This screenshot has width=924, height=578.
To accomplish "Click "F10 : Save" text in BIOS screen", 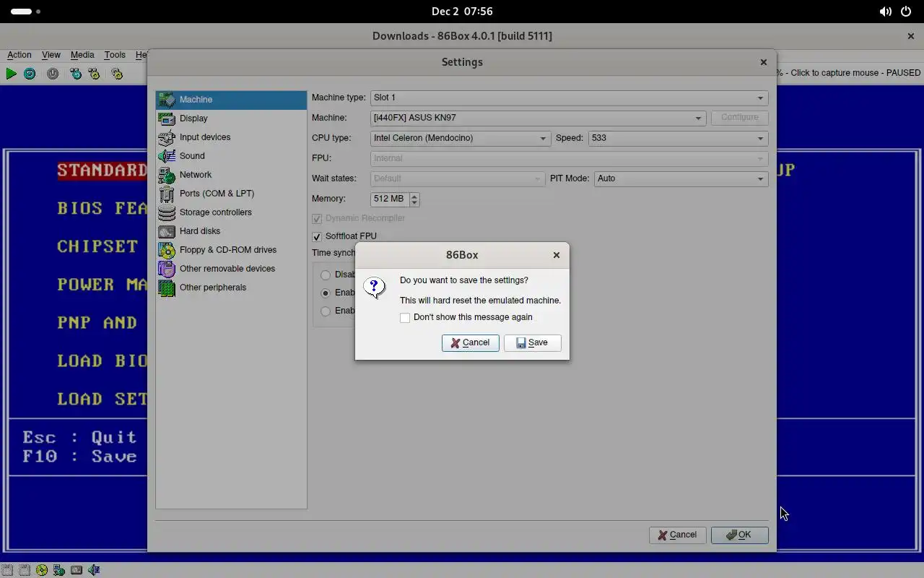I will coord(79,457).
